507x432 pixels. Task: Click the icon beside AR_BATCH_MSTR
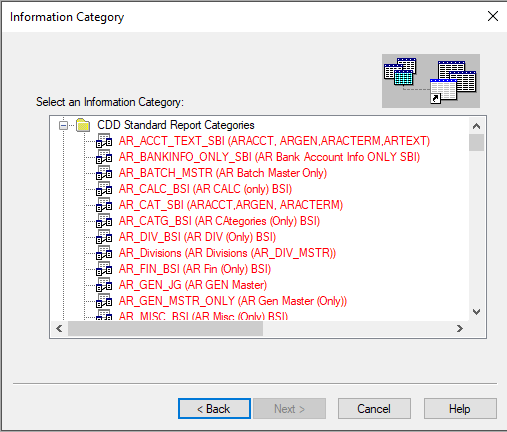pos(104,173)
